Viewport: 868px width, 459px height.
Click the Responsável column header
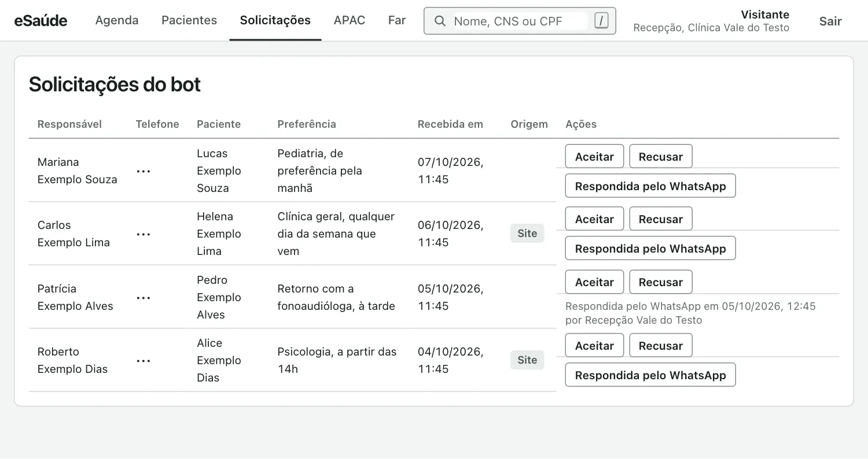(69, 124)
